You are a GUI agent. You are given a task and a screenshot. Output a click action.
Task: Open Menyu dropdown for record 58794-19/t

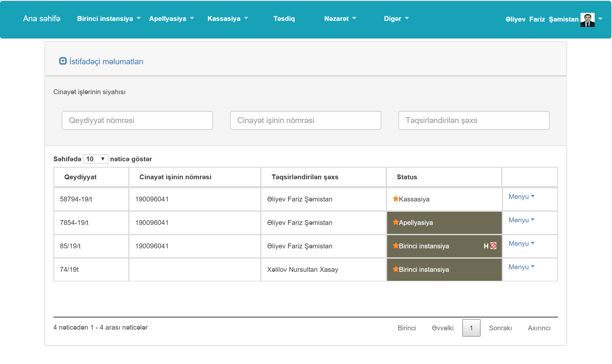pyautogui.click(x=521, y=197)
